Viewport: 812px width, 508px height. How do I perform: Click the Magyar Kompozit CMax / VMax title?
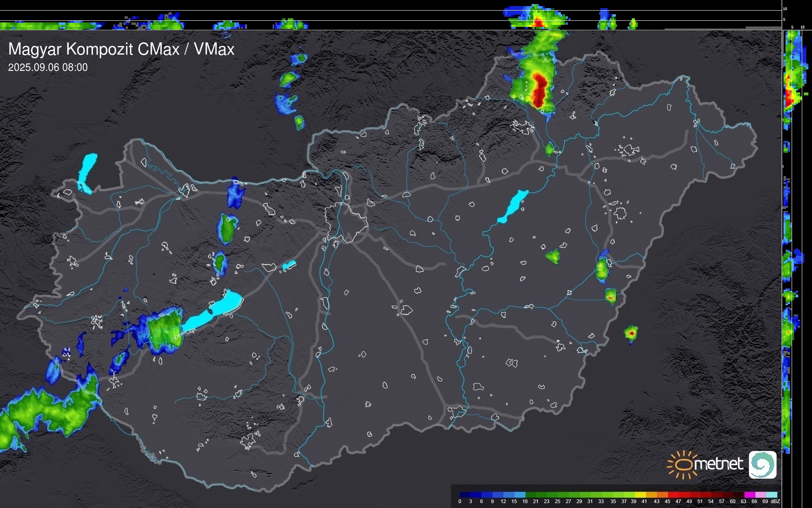(x=121, y=49)
